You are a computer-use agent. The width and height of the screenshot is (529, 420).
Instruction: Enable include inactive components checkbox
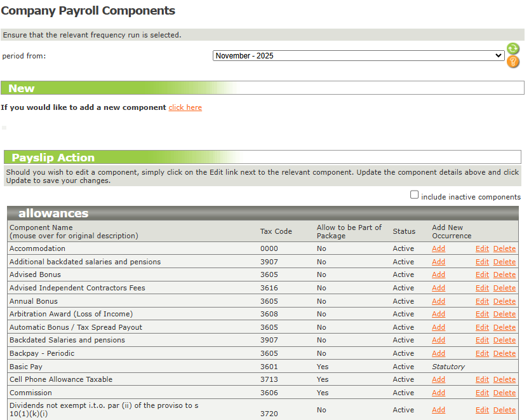(415, 195)
